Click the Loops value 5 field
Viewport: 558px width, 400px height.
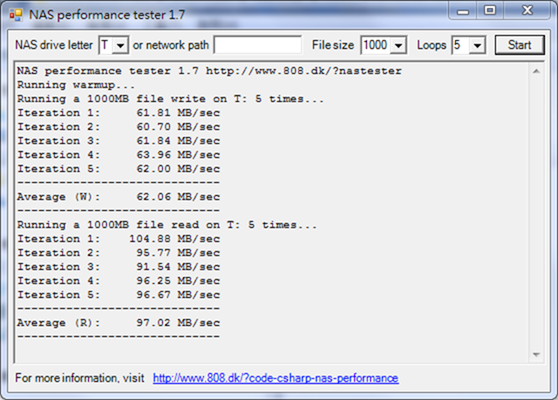[461, 46]
